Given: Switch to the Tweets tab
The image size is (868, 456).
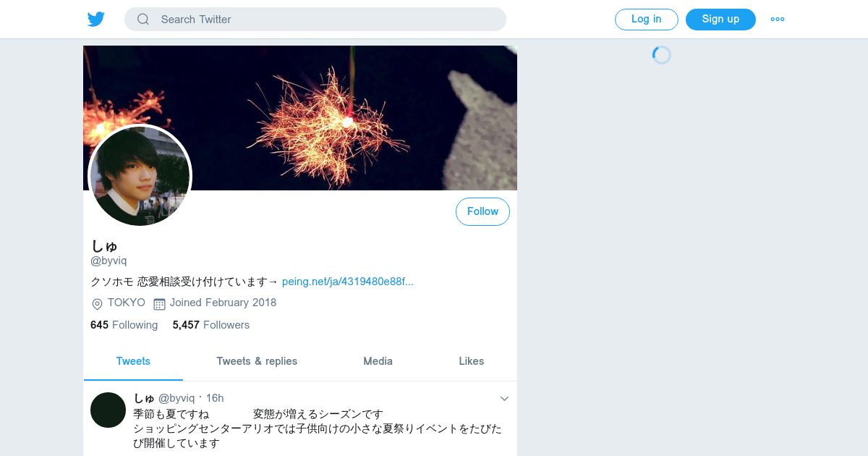Looking at the screenshot, I should click(x=133, y=361).
